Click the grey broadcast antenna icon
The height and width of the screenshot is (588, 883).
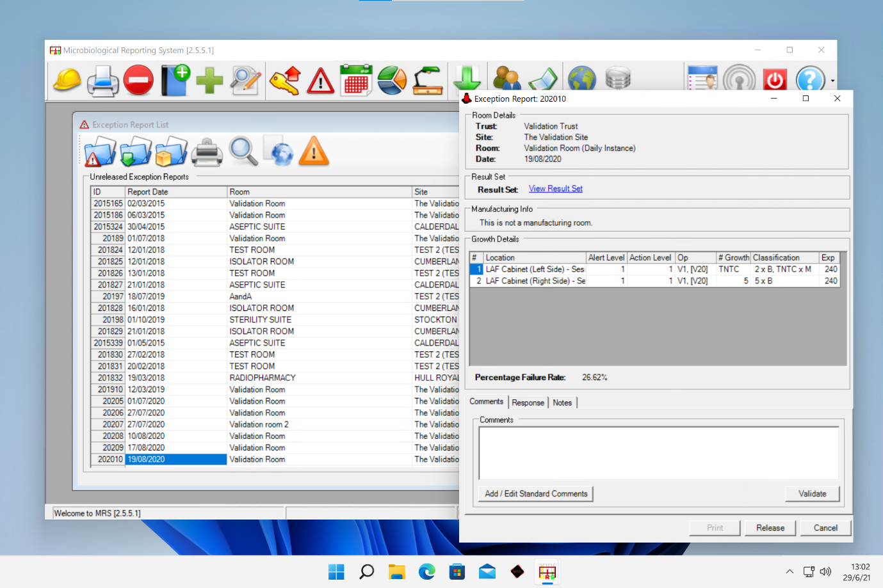point(739,78)
